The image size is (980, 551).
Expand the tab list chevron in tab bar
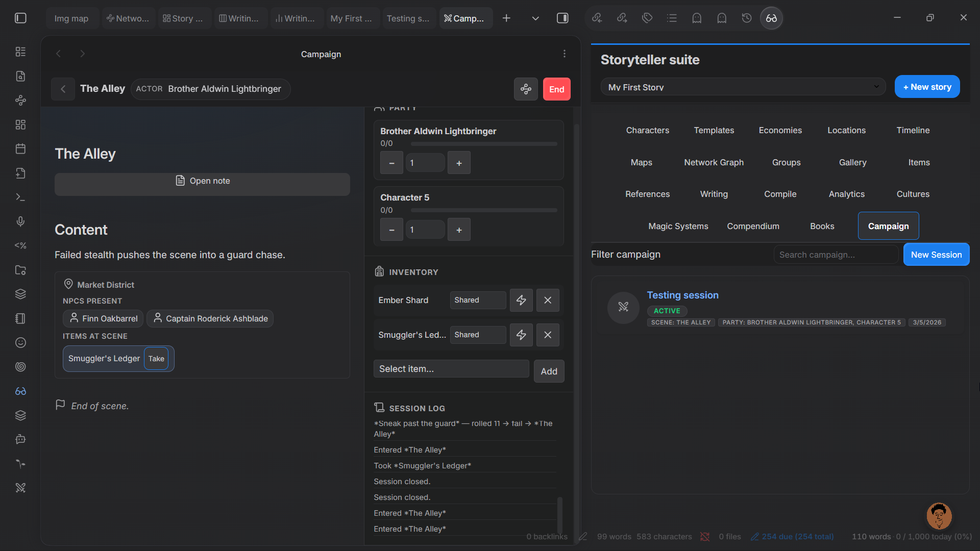point(535,18)
